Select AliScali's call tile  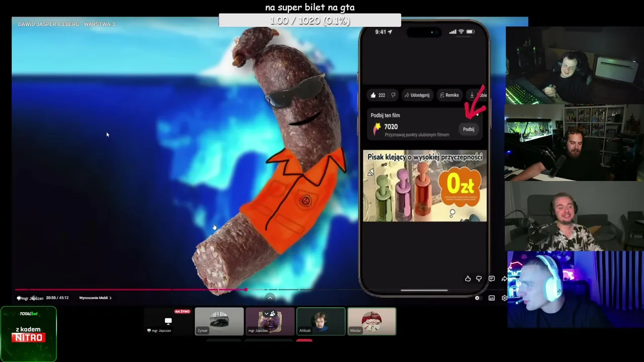point(321,322)
